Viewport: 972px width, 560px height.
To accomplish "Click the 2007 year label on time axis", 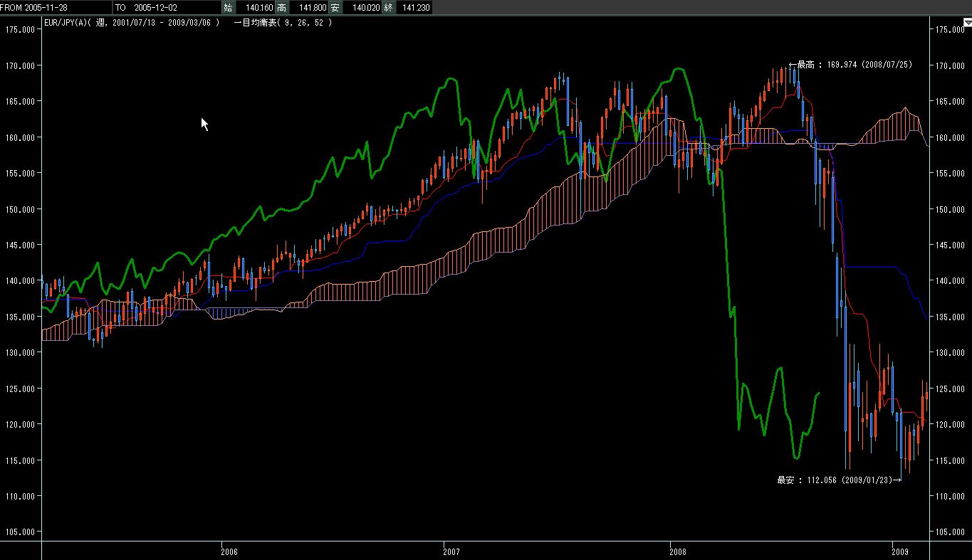I will (x=451, y=551).
